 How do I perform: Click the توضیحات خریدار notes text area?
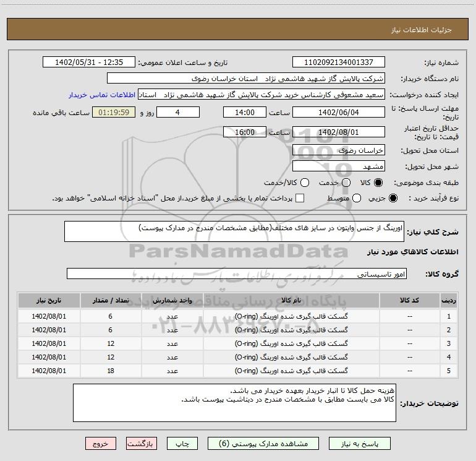[x=234, y=402]
